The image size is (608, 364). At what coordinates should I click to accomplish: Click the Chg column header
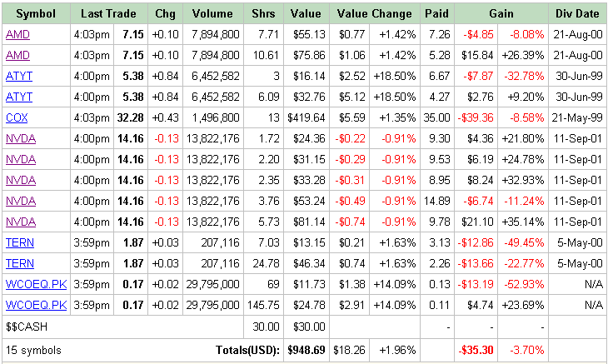(x=165, y=13)
